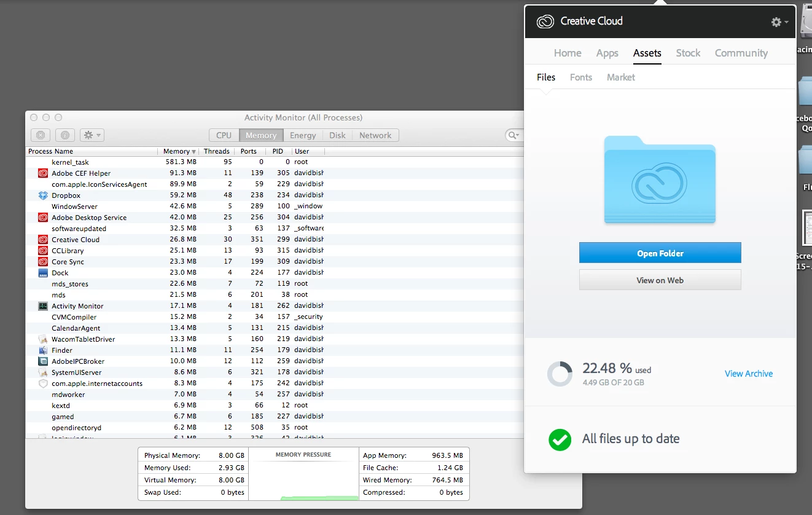Click the green All files up to date checkmark
The width and height of the screenshot is (812, 515).
(560, 439)
